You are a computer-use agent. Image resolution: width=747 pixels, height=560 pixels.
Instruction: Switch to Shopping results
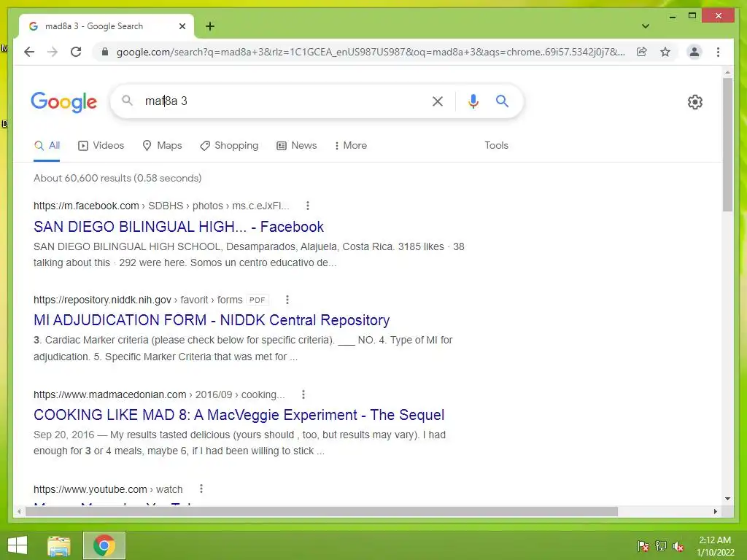click(x=229, y=145)
